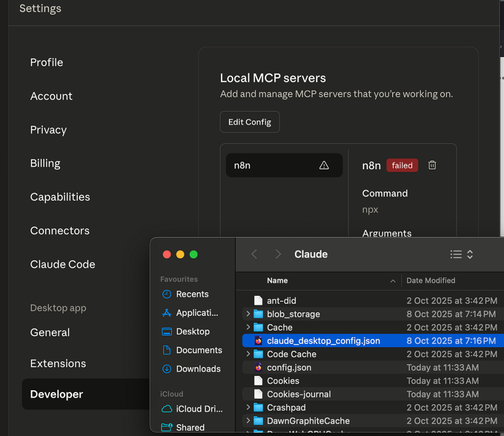The width and height of the screenshot is (504, 436).
Task: Click the Finder green zoom button
Action: [x=193, y=254]
